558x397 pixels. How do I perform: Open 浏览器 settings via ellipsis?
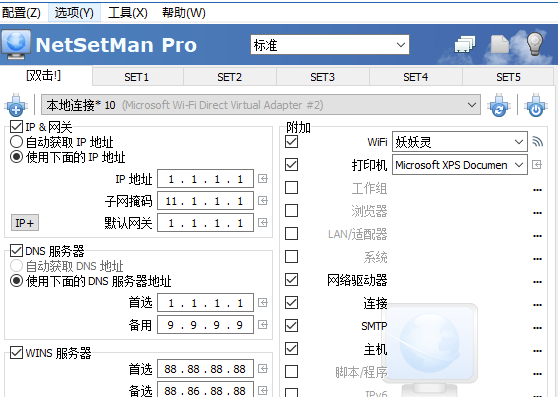537,213
